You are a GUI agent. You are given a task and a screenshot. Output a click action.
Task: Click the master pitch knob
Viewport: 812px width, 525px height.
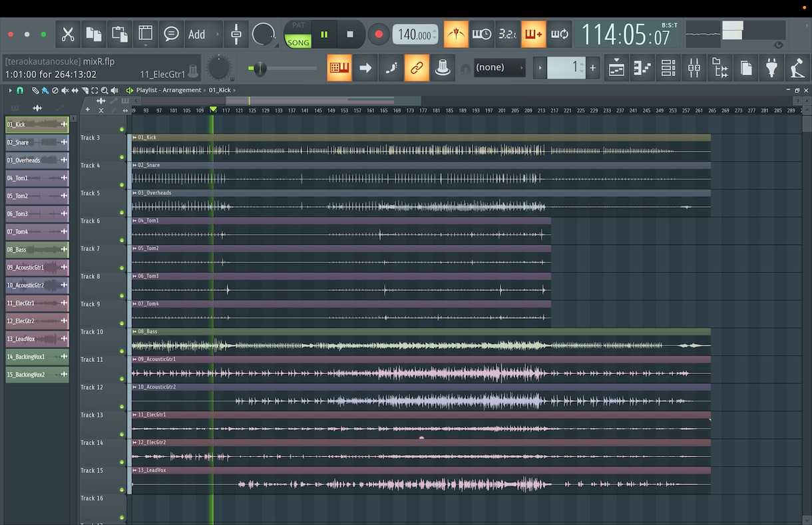click(x=219, y=67)
